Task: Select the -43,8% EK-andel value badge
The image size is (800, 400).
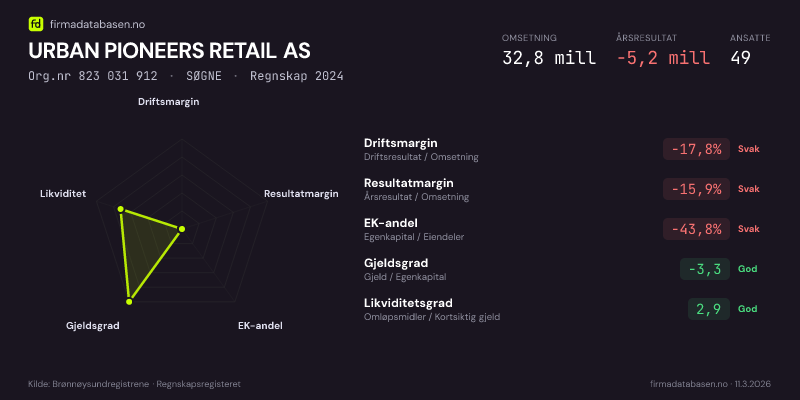Action: tap(696, 229)
